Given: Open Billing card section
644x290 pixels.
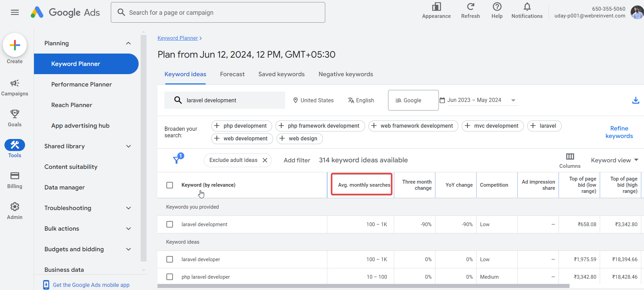Looking at the screenshot, I should click(15, 180).
